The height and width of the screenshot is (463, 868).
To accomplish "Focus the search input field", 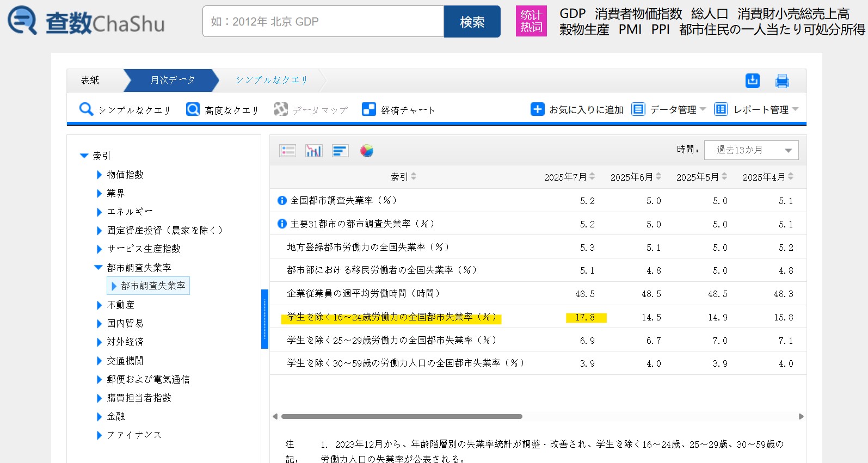I will pos(323,22).
